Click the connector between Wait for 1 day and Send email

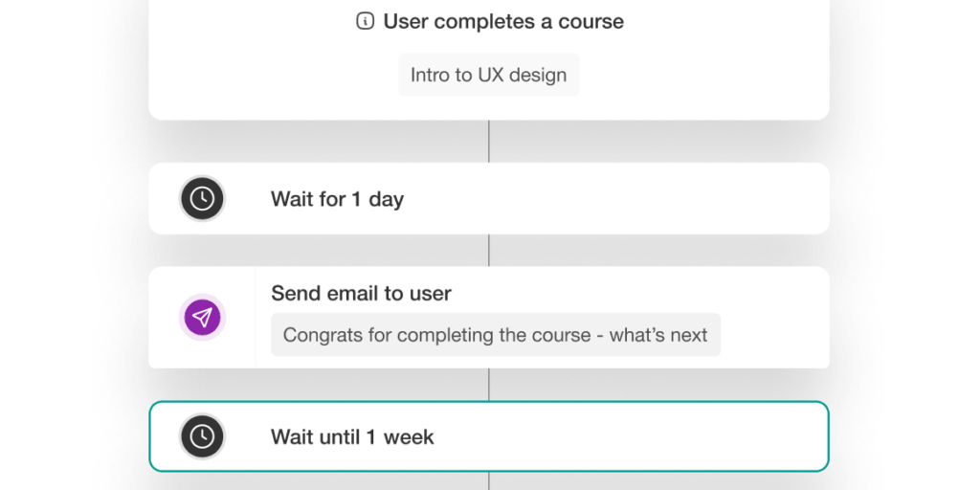click(489, 250)
